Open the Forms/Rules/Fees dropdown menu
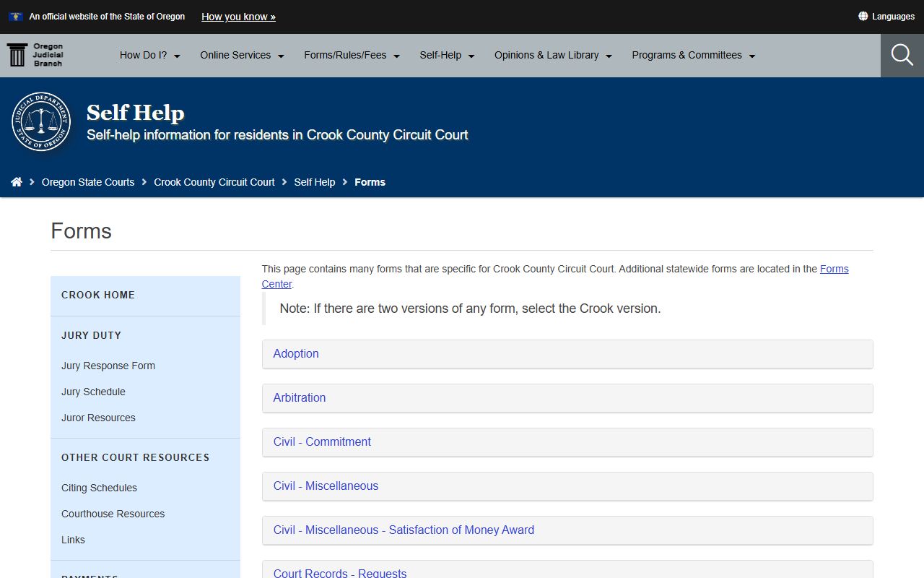This screenshot has height=578, width=924. point(352,55)
